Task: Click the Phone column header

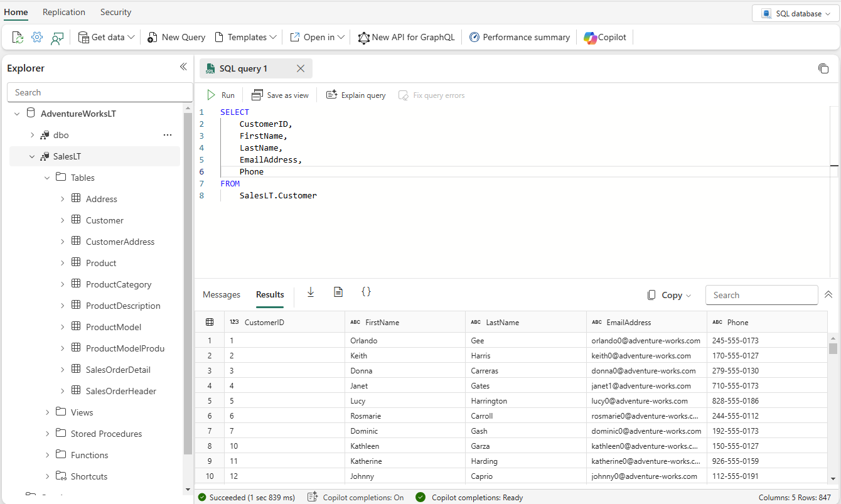Action: [767, 323]
